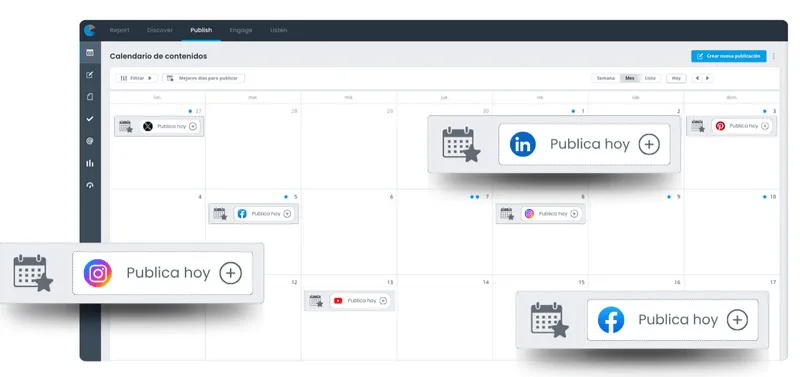This screenshot has height=377, width=800.
Task: Open the document page icon in the sidebar
Action: tap(90, 96)
